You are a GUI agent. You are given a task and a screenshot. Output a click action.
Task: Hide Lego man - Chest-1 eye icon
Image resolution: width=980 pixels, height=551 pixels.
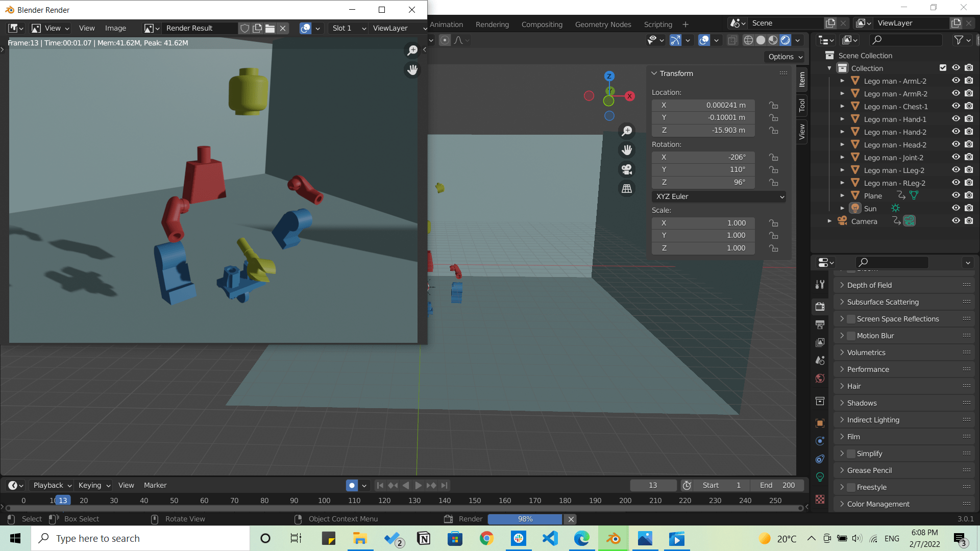(956, 106)
